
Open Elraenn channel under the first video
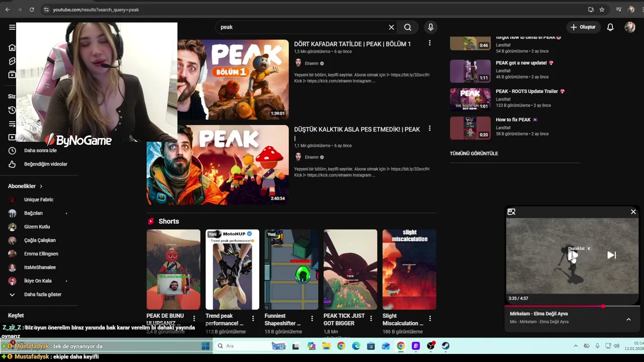(x=311, y=63)
